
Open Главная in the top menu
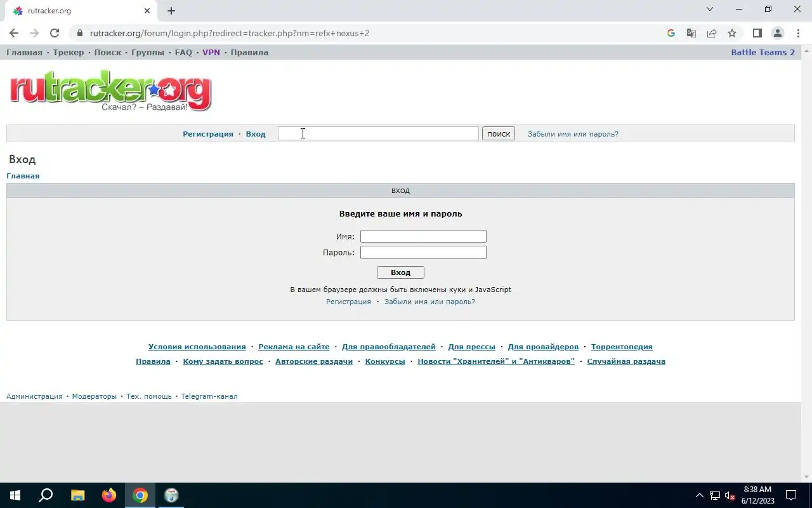pos(24,52)
